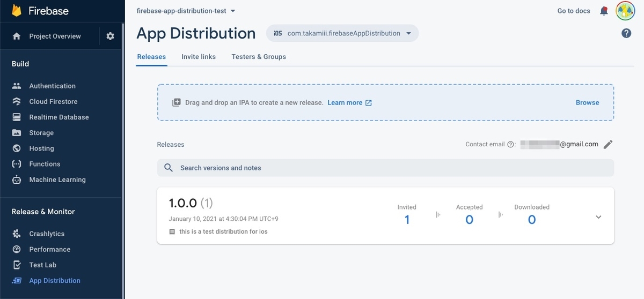Click the IPA drag and drop area

385,102
